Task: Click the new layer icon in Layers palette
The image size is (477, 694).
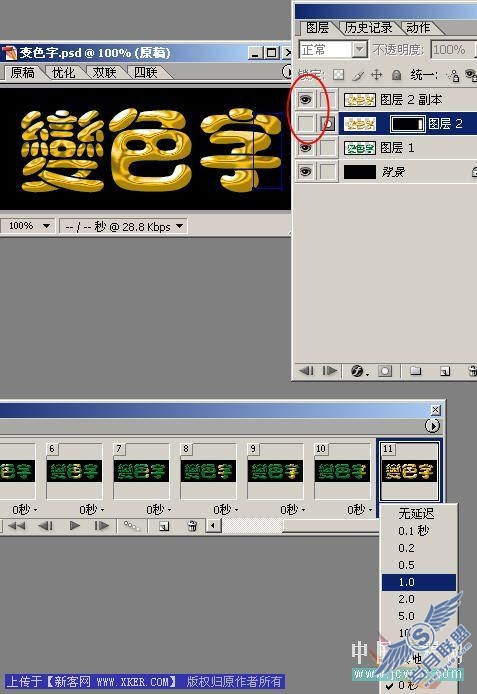Action: point(445,371)
